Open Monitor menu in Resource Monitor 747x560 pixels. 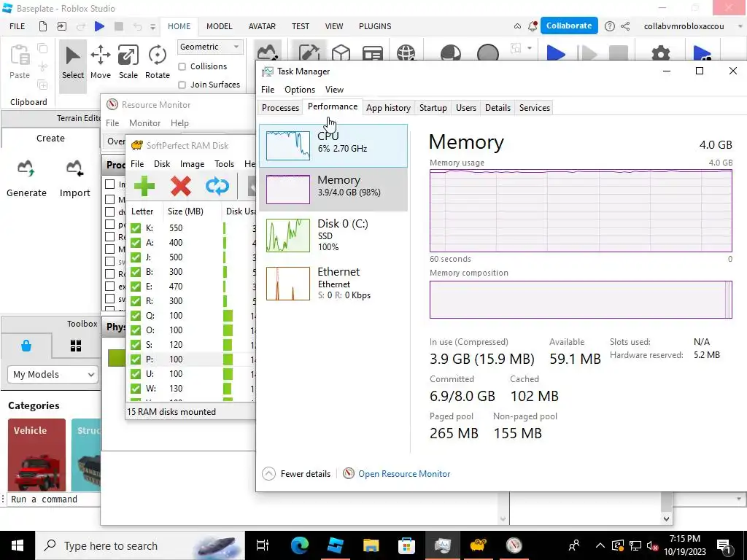pos(145,122)
